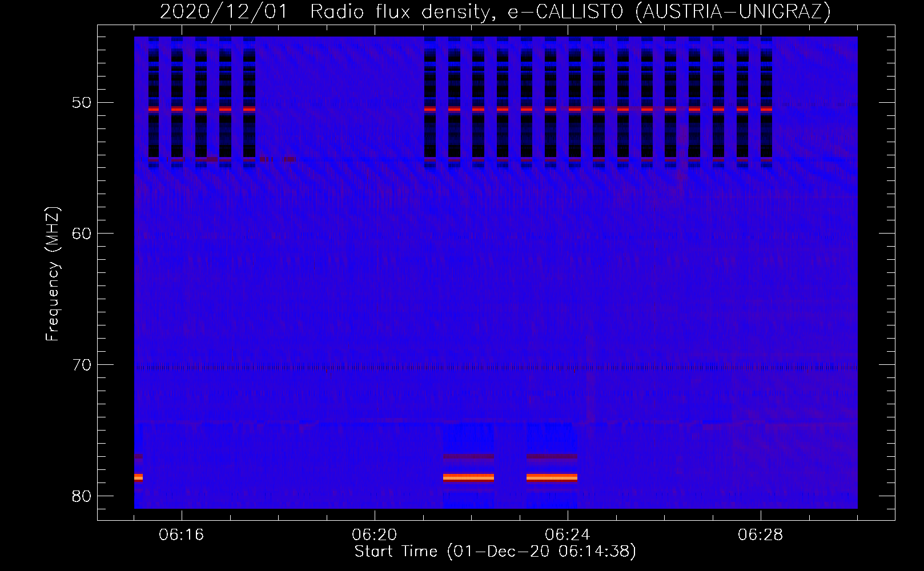Click the 'Frequency (MHZ)' axis label
The height and width of the screenshot is (571, 924).
click(53, 274)
